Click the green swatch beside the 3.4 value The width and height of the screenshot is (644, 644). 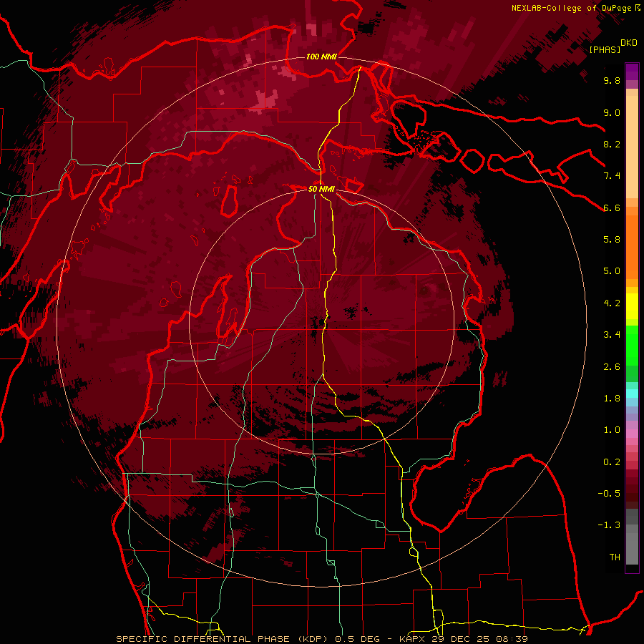(632, 345)
